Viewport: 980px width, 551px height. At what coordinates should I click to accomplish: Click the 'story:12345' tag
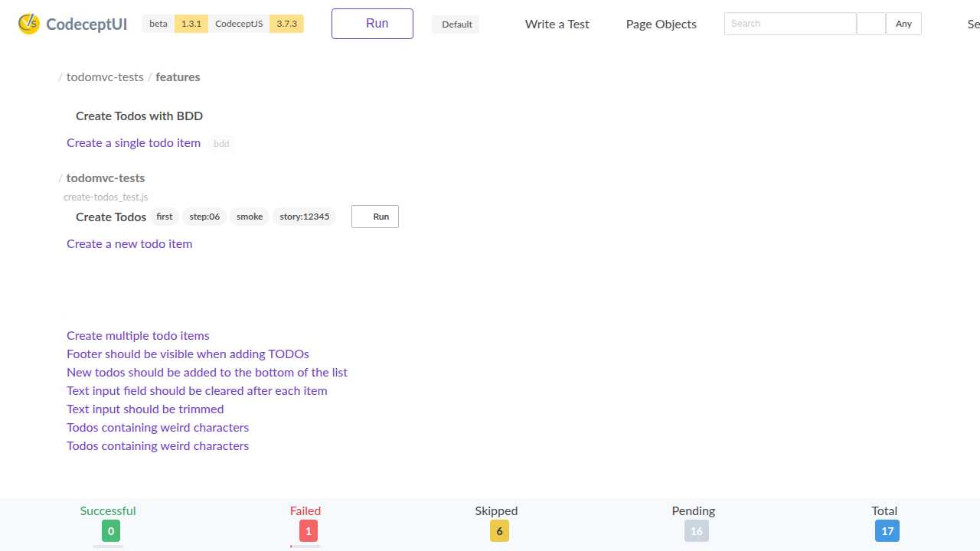click(304, 217)
